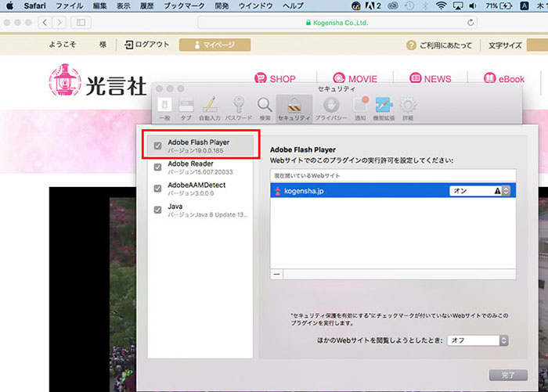Viewport: 548px width, 392px height.
Task: Open the AutoFill (自動入力) preferences pane
Action: pos(210,109)
